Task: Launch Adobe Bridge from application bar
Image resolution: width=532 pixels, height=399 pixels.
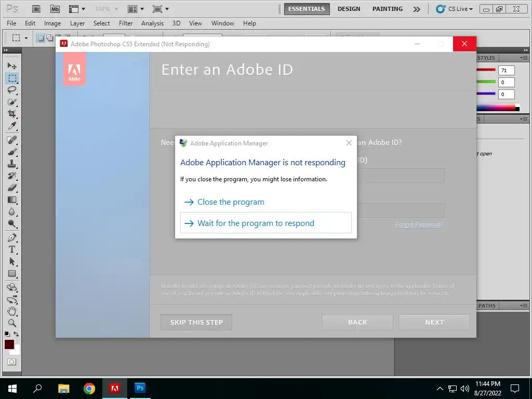Action: pyautogui.click(x=36, y=9)
